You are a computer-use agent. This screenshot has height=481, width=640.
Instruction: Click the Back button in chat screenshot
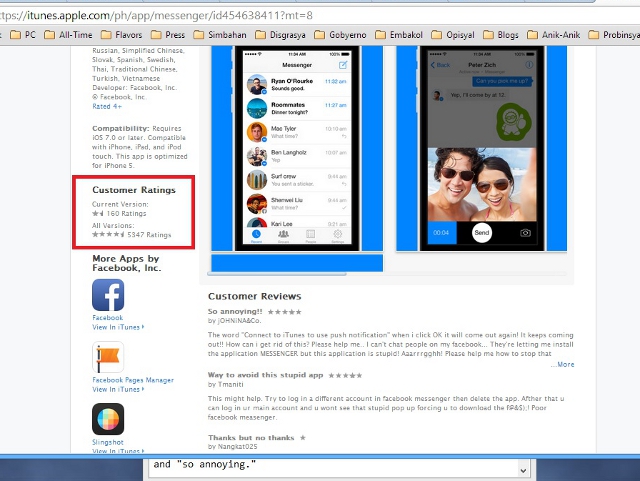click(x=440, y=65)
